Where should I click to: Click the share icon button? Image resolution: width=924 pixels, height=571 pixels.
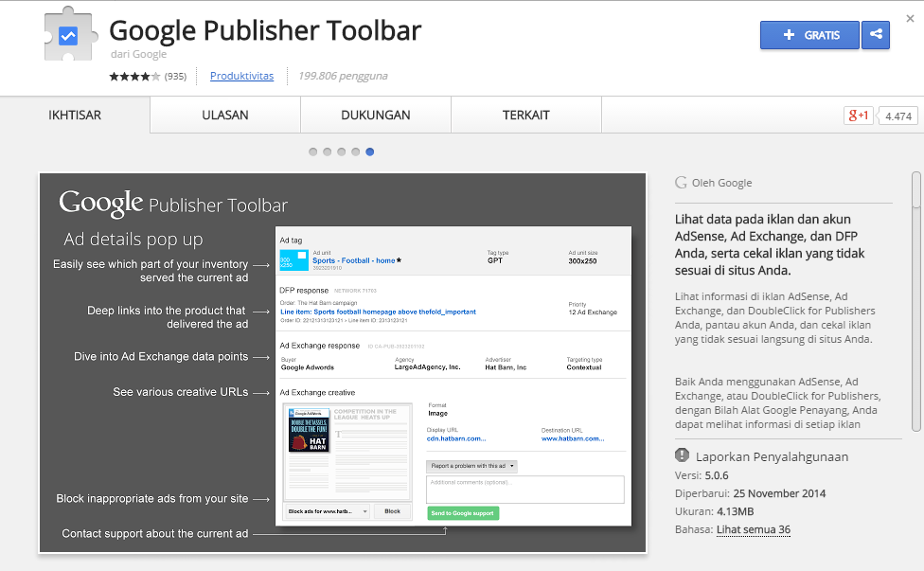876,35
